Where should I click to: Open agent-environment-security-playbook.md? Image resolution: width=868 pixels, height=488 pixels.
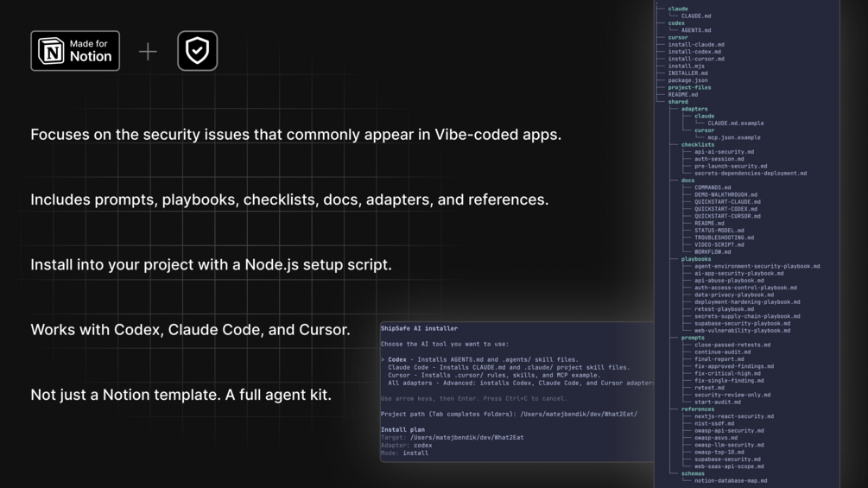[x=757, y=267]
